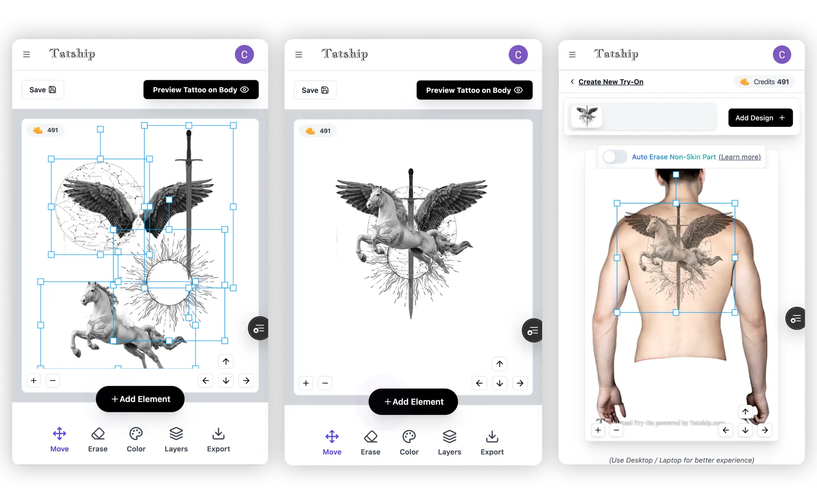Screen dimensions: 817x504
Task: Expand the Add Design options
Action: (x=760, y=117)
